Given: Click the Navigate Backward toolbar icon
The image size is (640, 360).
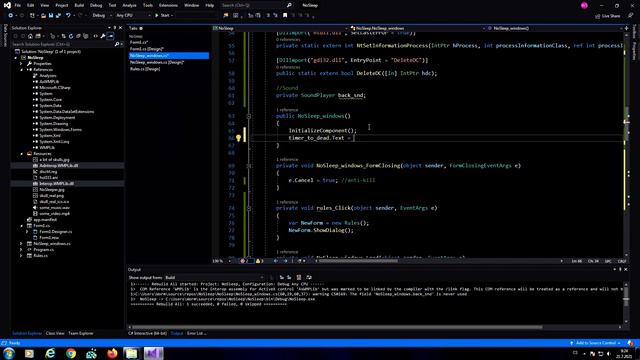Looking at the screenshot, I should click(x=10, y=15).
